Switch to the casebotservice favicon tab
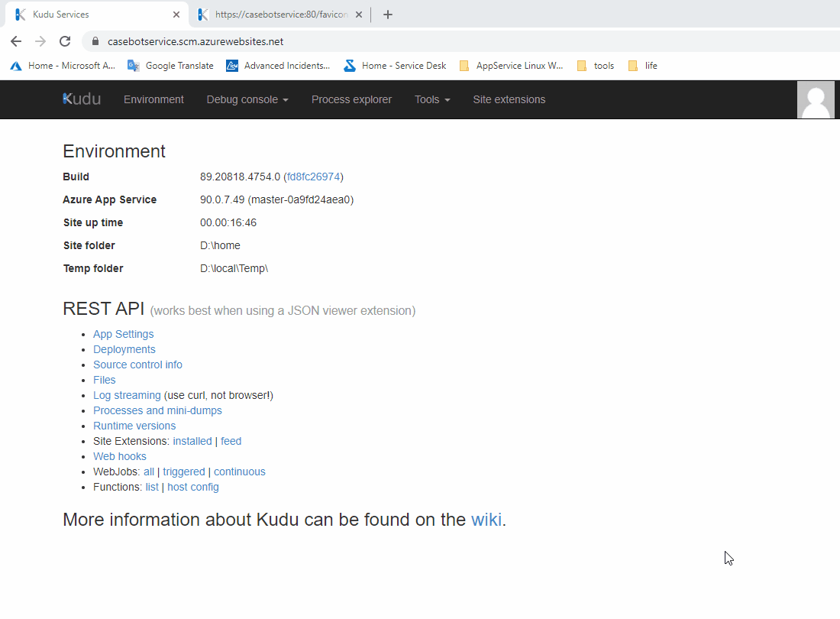This screenshot has height=619, width=840. pos(275,15)
